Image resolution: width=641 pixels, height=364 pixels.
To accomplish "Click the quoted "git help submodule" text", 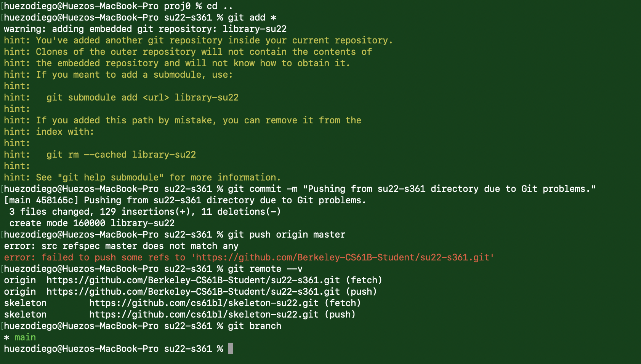I will pyautogui.click(x=111, y=177).
